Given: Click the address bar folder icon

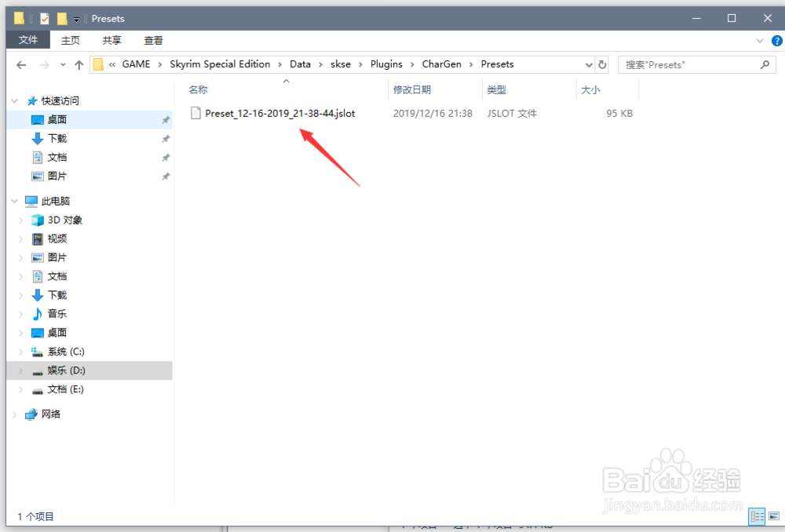Looking at the screenshot, I should pos(98,64).
